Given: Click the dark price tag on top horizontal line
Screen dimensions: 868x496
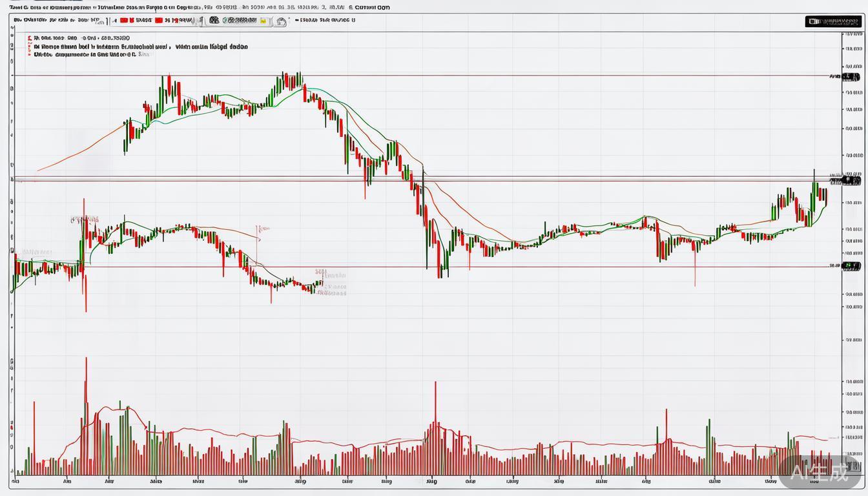Looking at the screenshot, I should 851,76.
